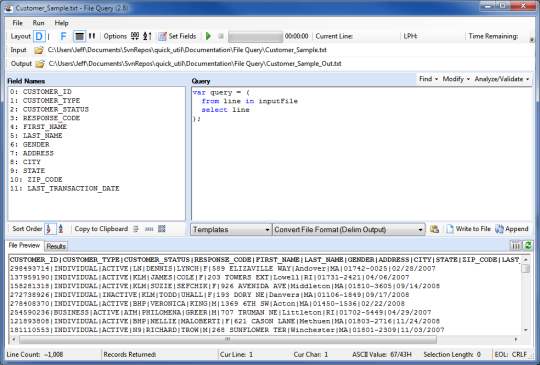The image size is (540, 365).
Task: Select field 0: CUSTOMER_ID
Action: click(x=41, y=92)
